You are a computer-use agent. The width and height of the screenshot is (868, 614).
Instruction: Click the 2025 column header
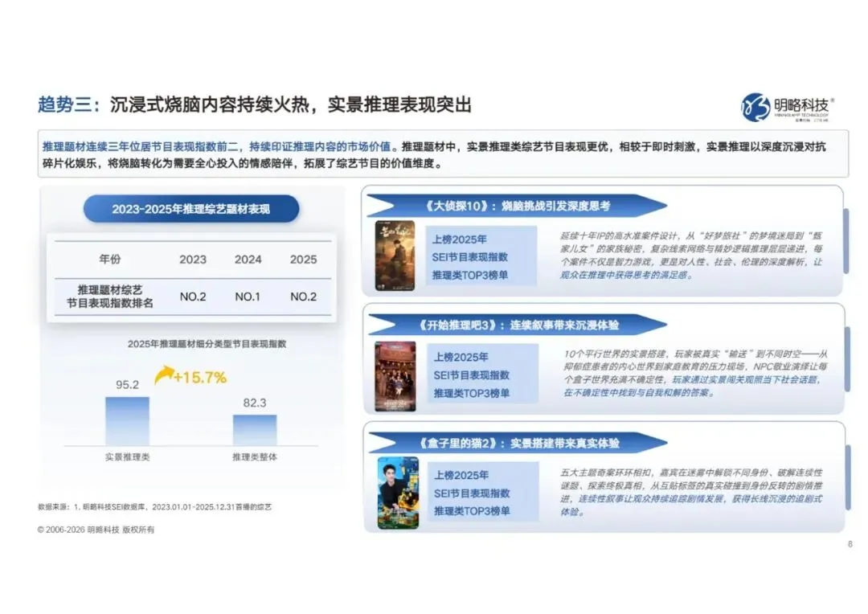(x=303, y=260)
